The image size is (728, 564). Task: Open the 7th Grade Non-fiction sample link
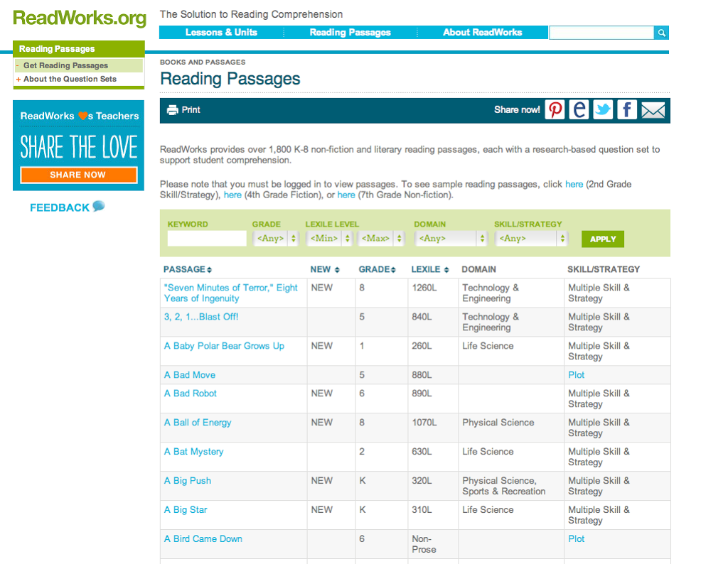(346, 195)
